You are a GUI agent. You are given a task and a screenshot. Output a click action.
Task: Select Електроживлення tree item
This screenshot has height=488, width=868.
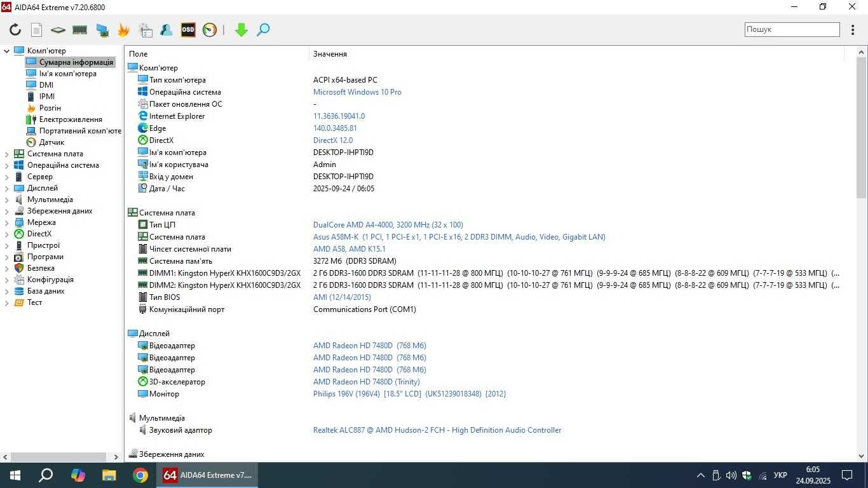(71, 119)
